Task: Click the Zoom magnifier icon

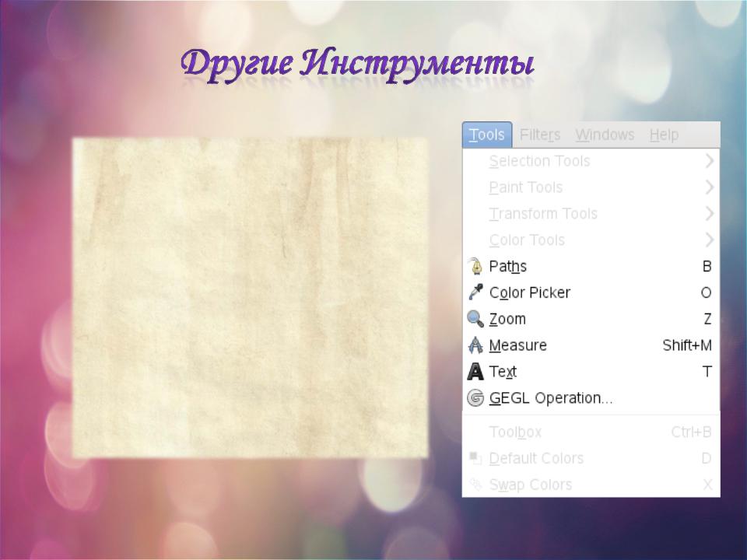Action: (x=475, y=319)
